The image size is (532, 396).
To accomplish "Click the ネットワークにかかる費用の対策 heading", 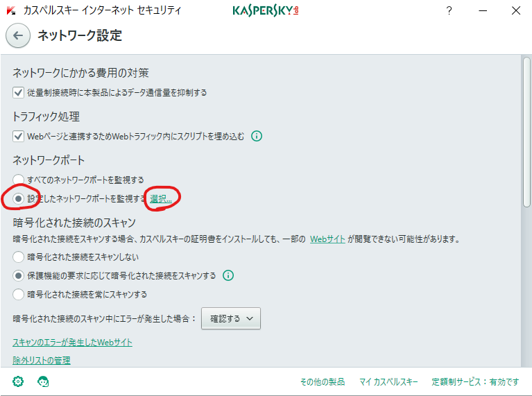I will tap(80, 73).
